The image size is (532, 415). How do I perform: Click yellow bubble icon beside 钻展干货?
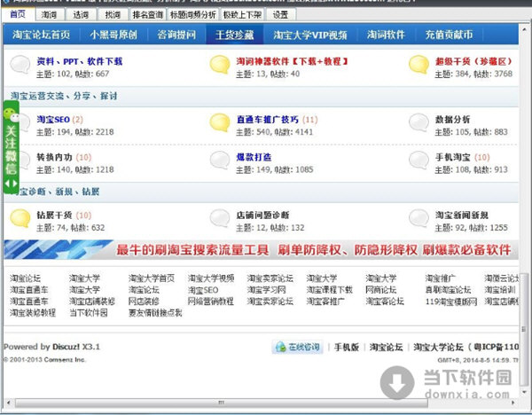point(20,218)
